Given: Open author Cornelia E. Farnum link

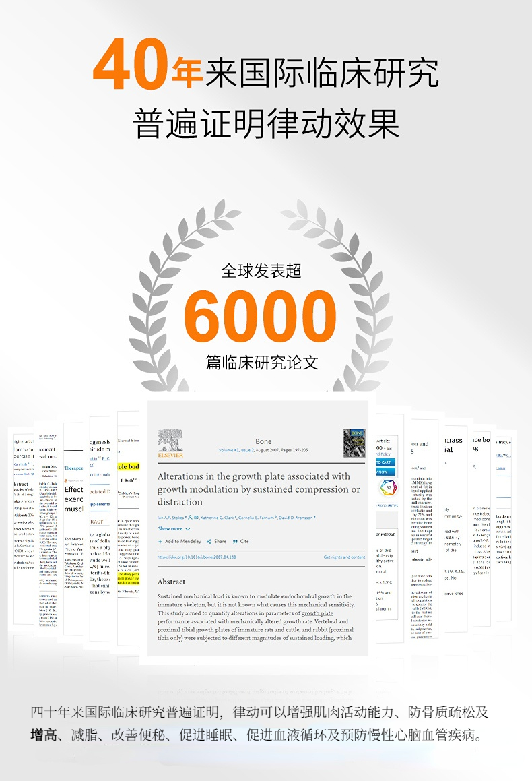Looking at the screenshot, I should point(256,518).
